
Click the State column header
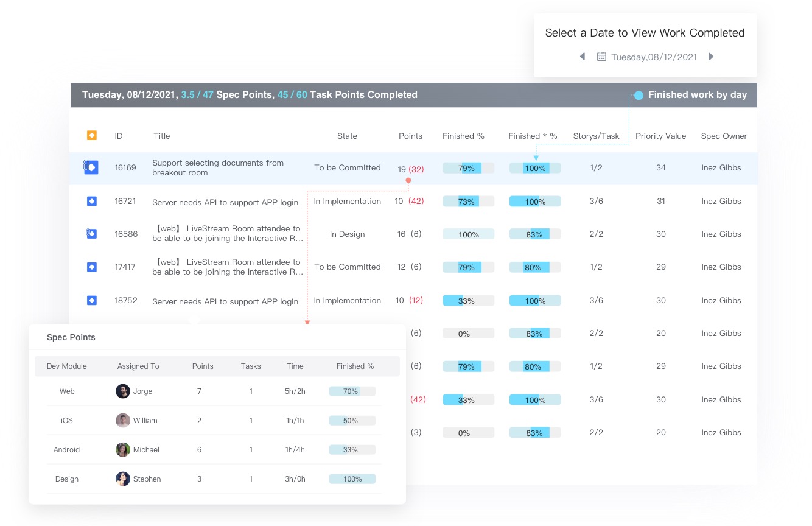pos(347,136)
